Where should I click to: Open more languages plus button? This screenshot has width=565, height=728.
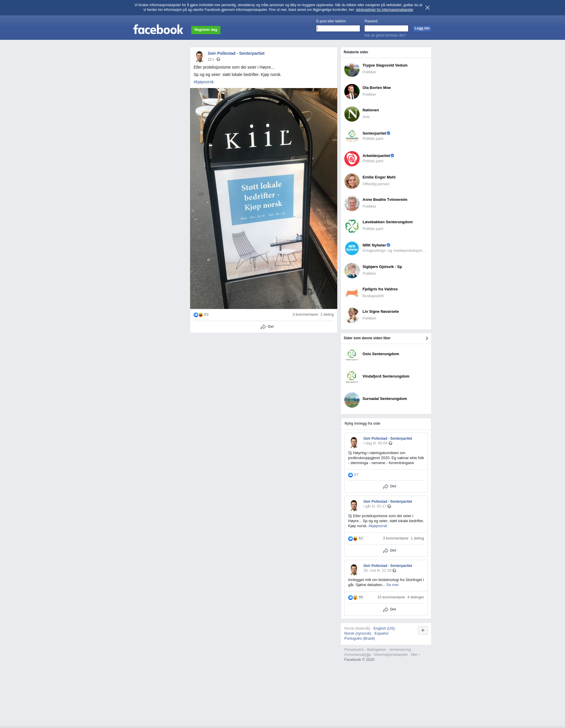tap(423, 630)
